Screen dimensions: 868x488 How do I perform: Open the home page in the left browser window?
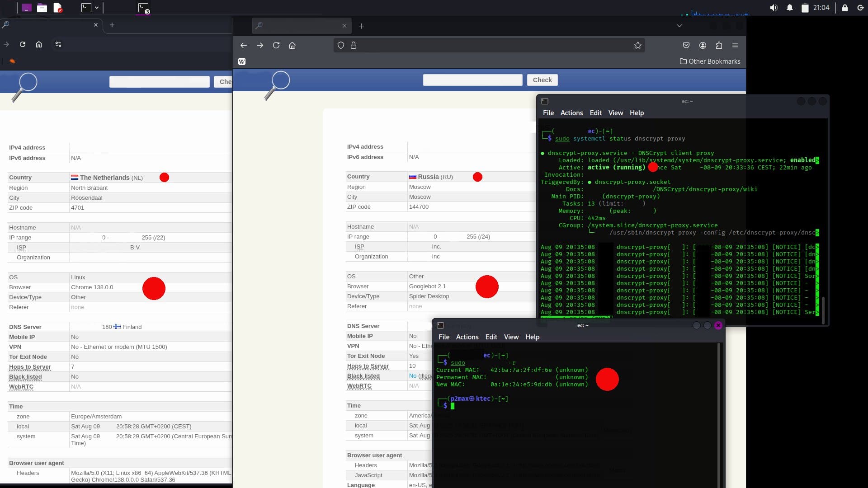[x=39, y=44]
